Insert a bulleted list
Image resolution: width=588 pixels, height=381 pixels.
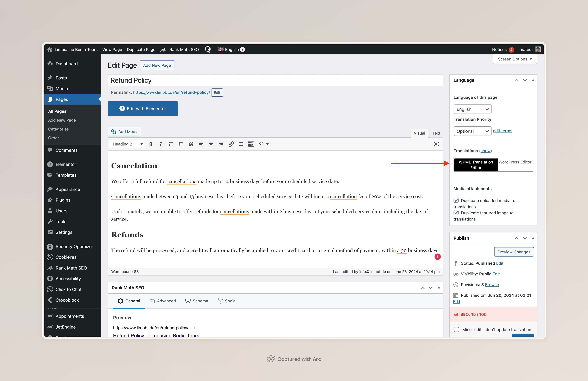pos(171,144)
